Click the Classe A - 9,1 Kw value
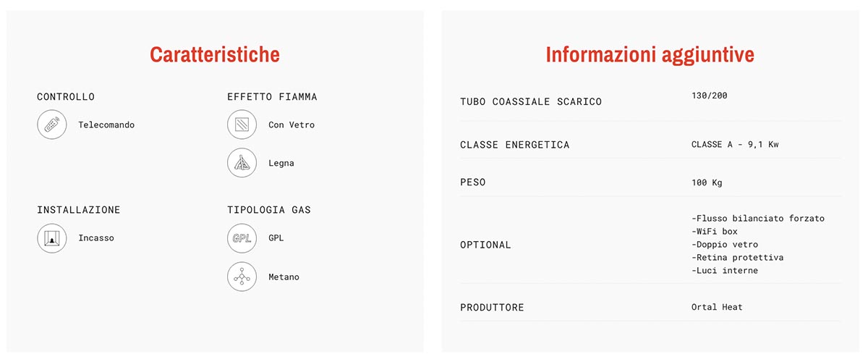 (735, 144)
